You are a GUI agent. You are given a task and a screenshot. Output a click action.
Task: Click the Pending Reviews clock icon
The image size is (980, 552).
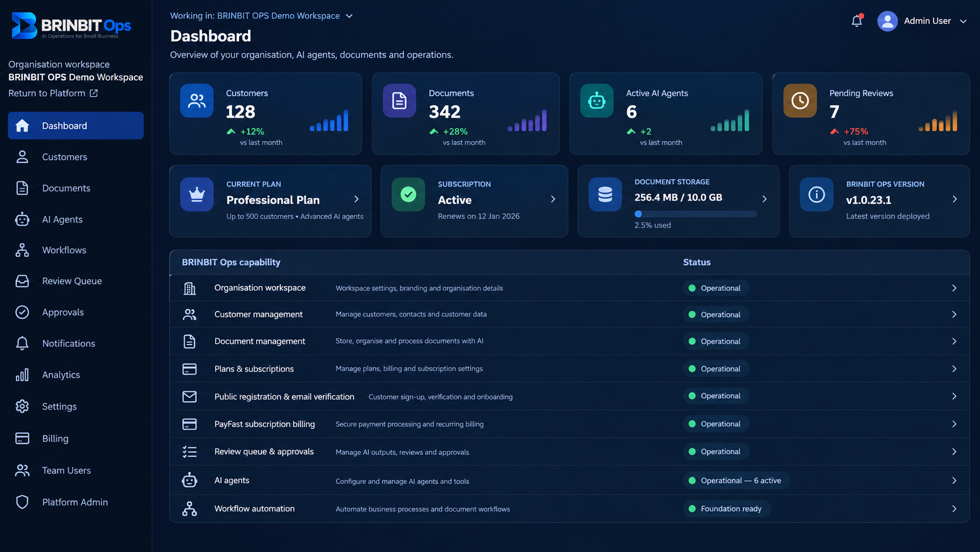(x=800, y=101)
